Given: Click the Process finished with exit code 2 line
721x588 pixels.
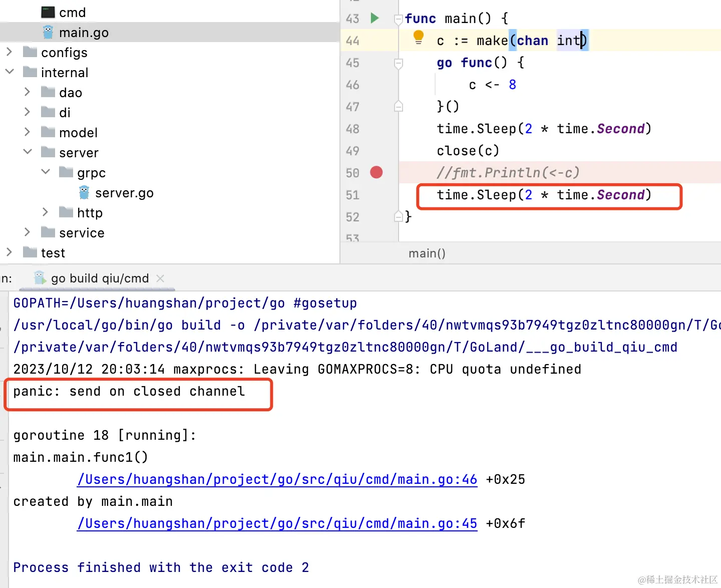Looking at the screenshot, I should point(161,567).
